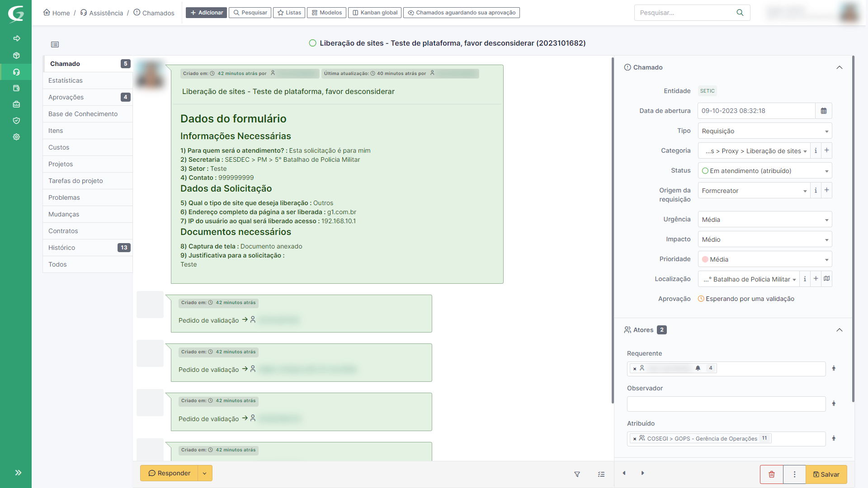This screenshot has width=868, height=488.
Task: Remove COSEGI group from Atribuído field
Action: coord(634,438)
